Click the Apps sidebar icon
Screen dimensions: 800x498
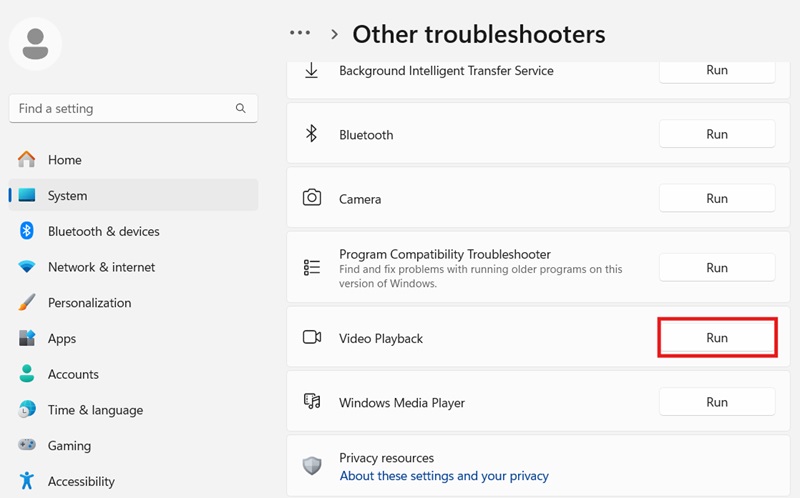pos(27,338)
